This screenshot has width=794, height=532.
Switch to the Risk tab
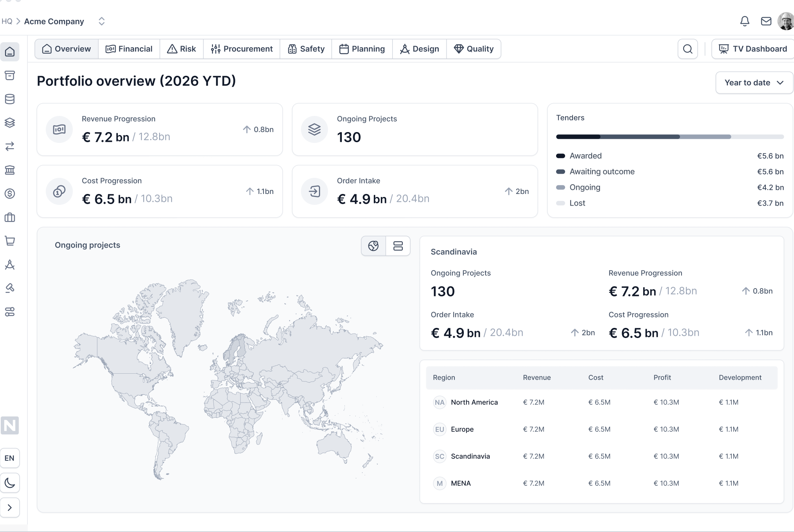coord(182,49)
